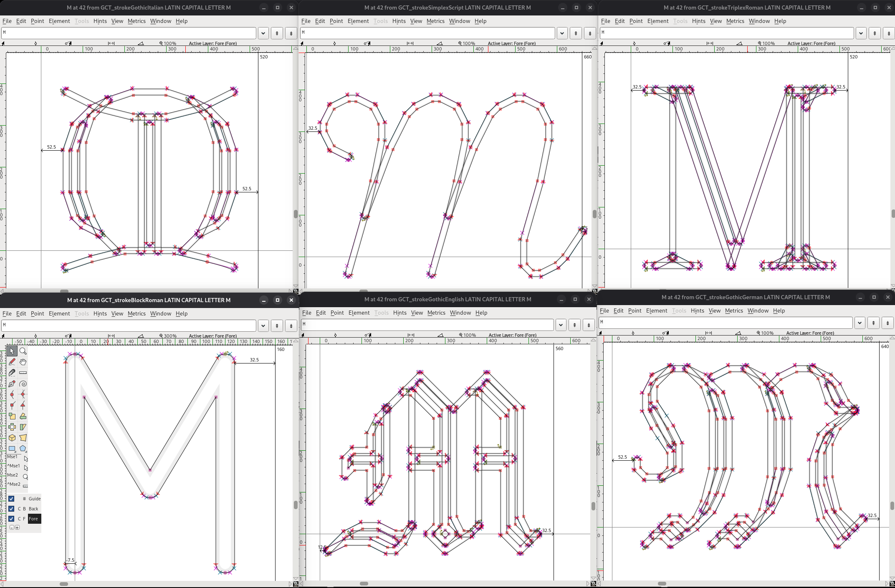Toggle Guide layer visibility checkbox
The image size is (895, 588).
coord(11,499)
